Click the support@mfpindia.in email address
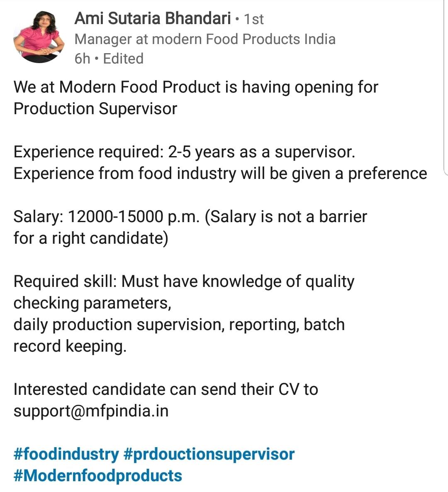The width and height of the screenshot is (448, 492). pyautogui.click(x=91, y=411)
